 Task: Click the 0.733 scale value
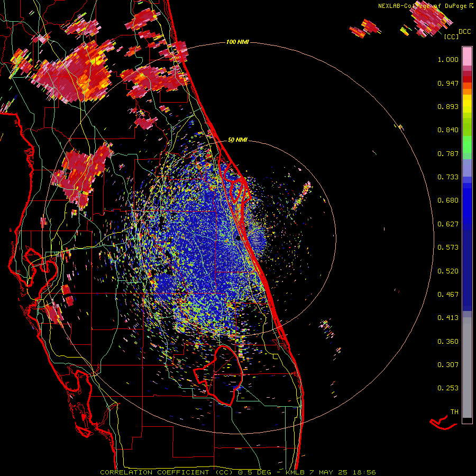click(x=448, y=177)
